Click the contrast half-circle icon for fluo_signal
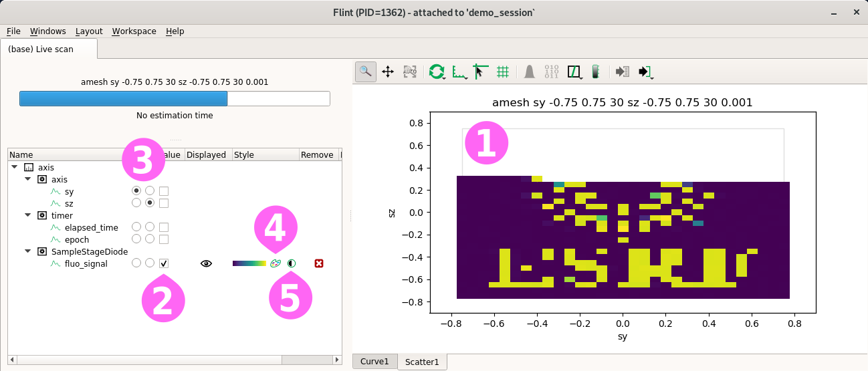The width and height of the screenshot is (868, 371). [292, 263]
